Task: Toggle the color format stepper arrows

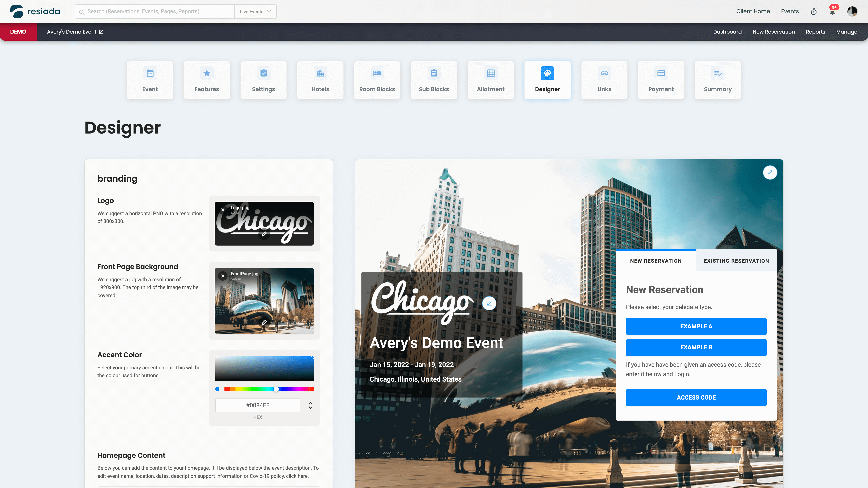Action: coord(310,405)
